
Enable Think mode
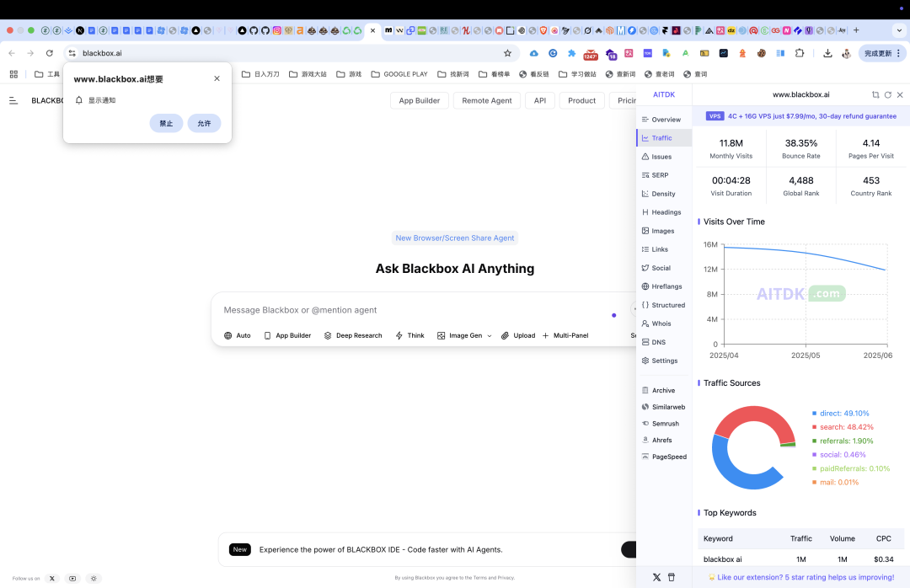coord(409,335)
